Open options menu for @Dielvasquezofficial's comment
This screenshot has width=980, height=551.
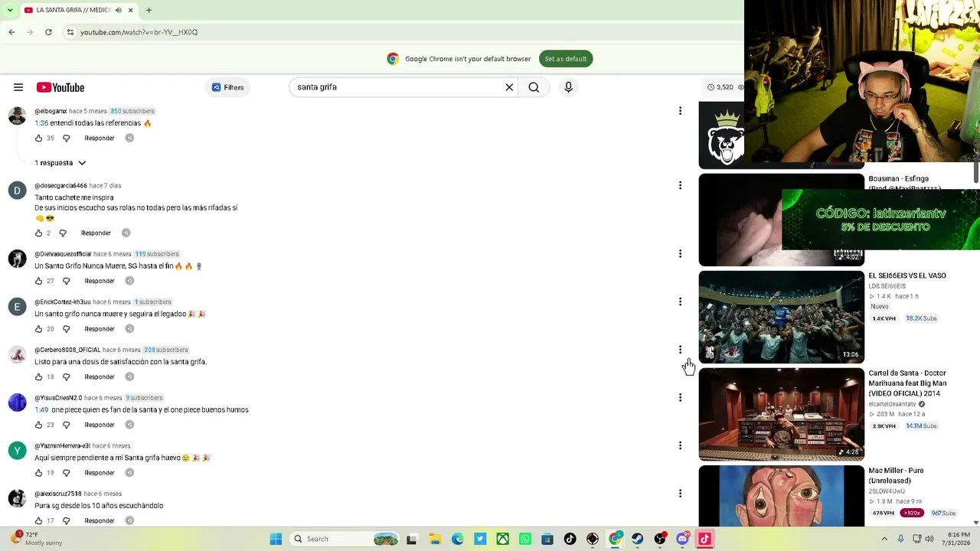680,254
